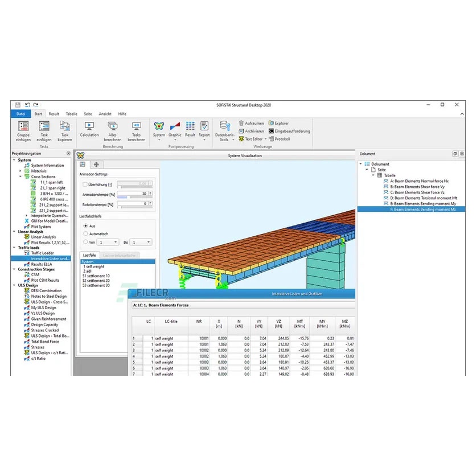Click the Eingabeaufforderung button
476x476 pixels.
[x=289, y=131]
